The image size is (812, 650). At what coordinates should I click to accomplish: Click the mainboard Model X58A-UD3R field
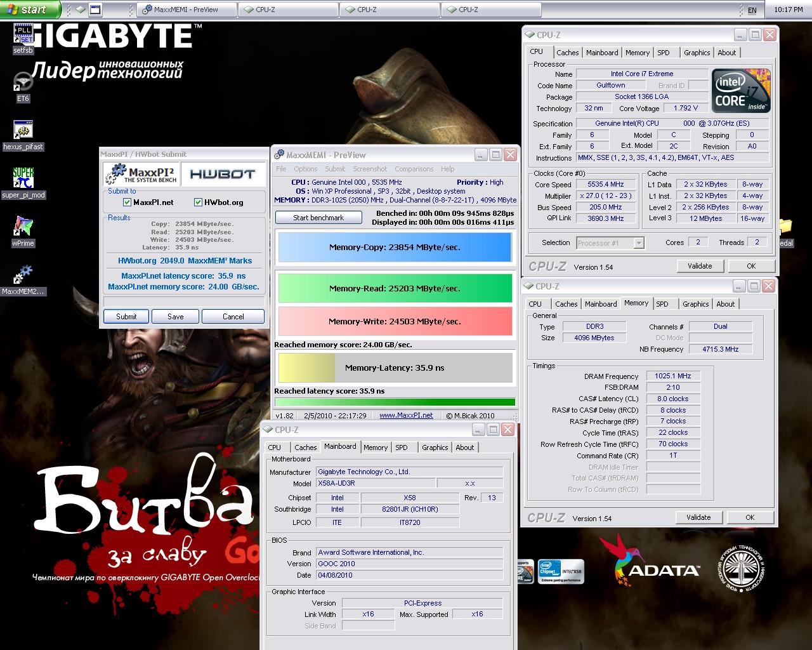pyautogui.click(x=376, y=483)
